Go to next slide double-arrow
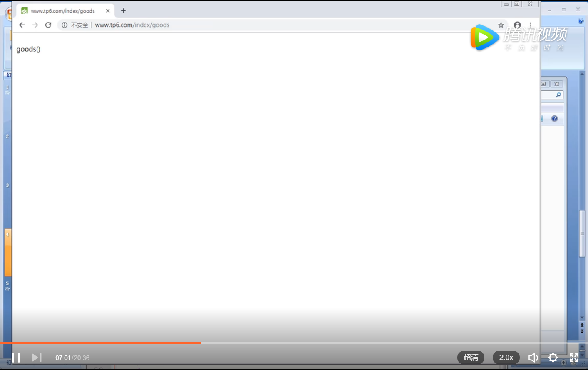The height and width of the screenshot is (370, 588). (582, 331)
